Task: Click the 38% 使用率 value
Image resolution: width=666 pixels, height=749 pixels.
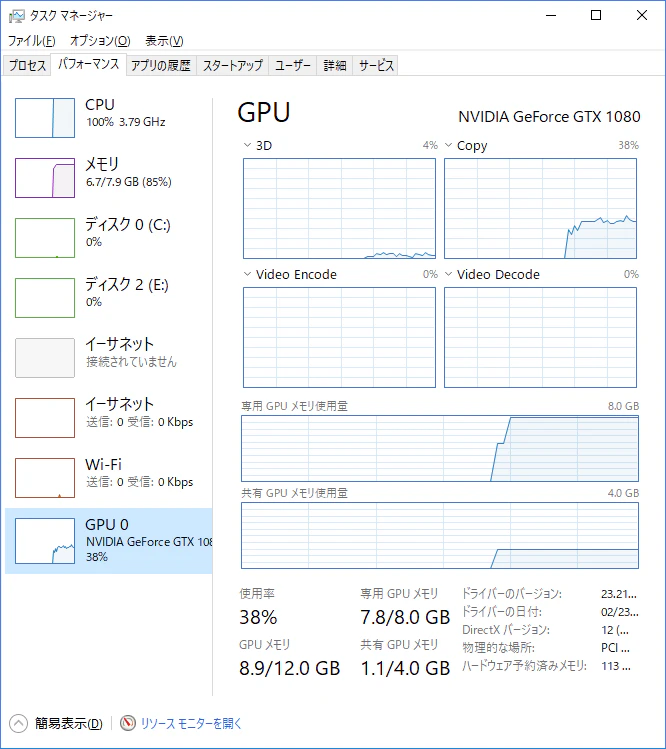Action: pyautogui.click(x=258, y=617)
